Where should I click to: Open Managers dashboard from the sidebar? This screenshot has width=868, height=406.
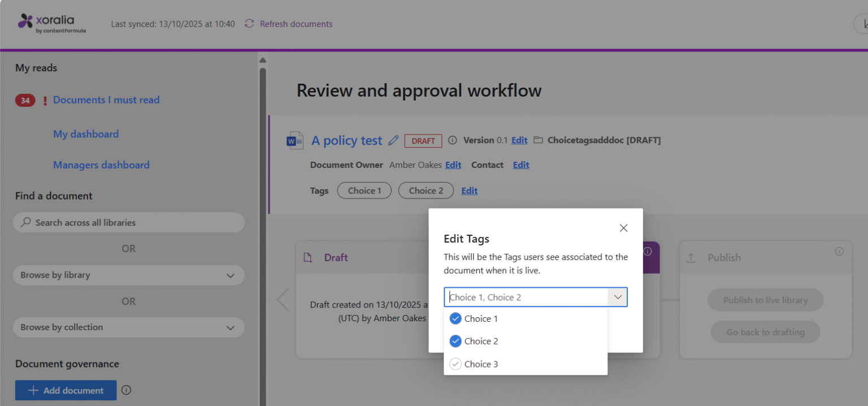tap(101, 165)
